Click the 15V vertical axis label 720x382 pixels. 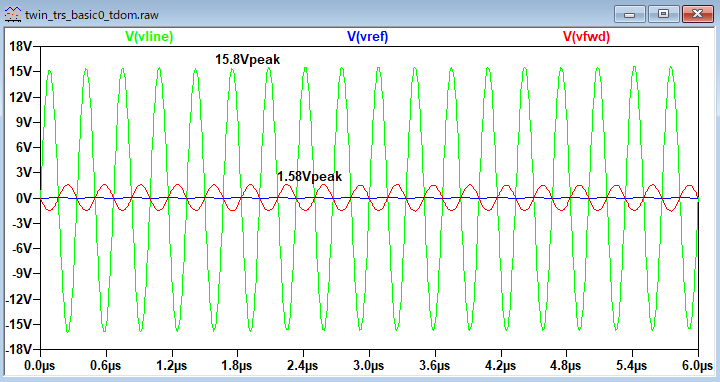pyautogui.click(x=20, y=72)
